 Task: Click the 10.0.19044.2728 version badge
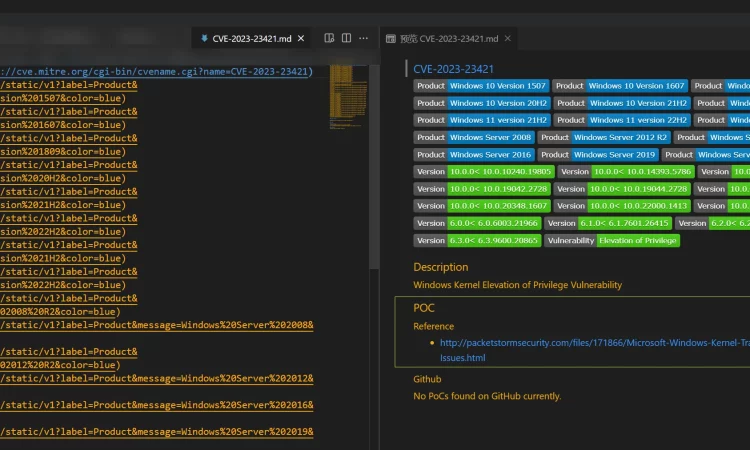622,189
